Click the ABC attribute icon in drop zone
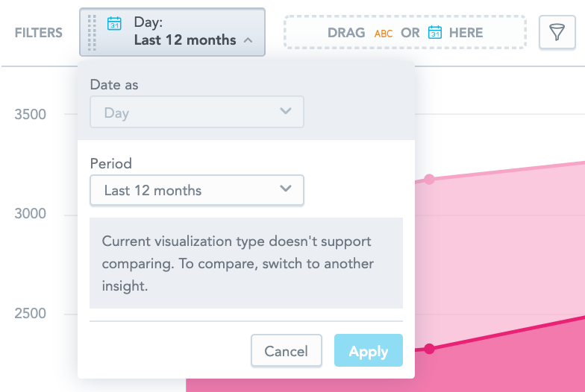This screenshot has height=392, width=585. 383,34
